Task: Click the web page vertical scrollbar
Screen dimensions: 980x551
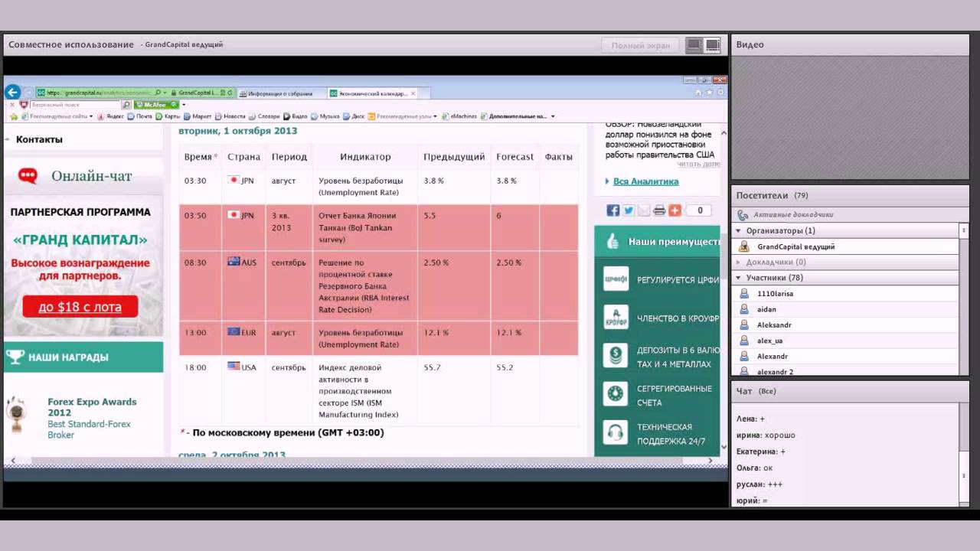Action: [724, 289]
